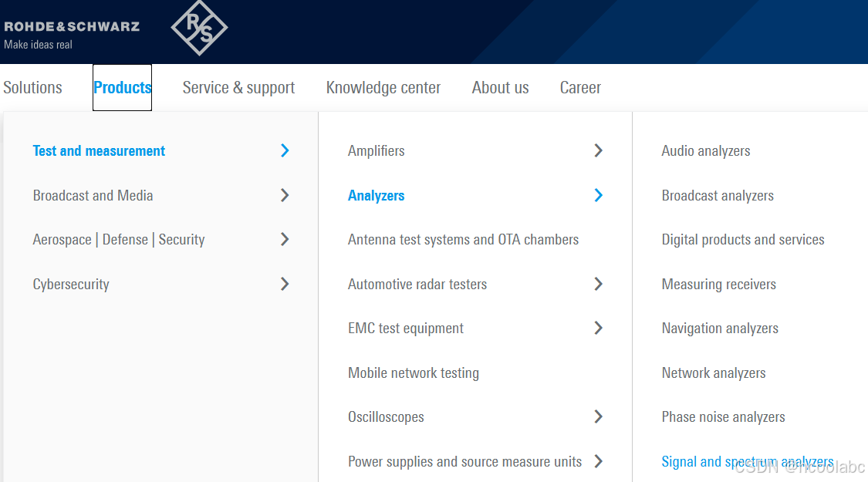Viewport: 868px width, 482px height.
Task: Select Aerospace | Defense | Security category
Action: 119,240
